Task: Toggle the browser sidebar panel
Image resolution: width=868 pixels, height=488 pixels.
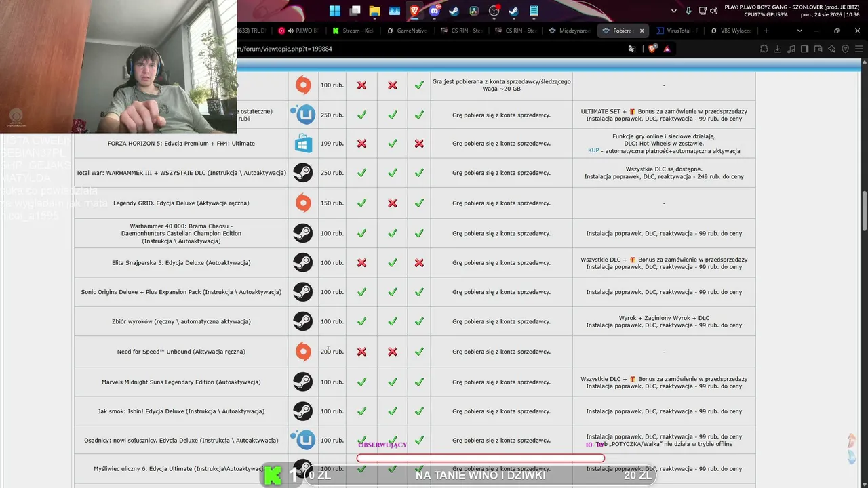Action: click(805, 49)
